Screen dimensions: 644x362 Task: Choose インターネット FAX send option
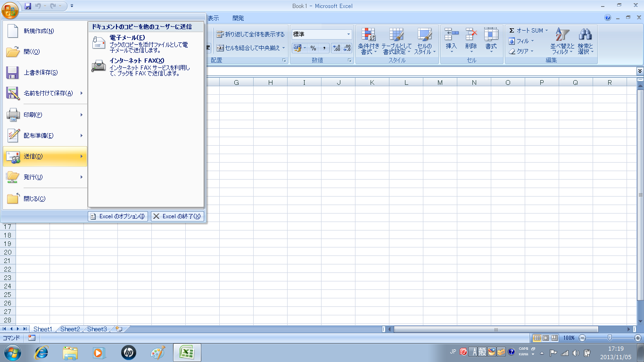(x=137, y=60)
